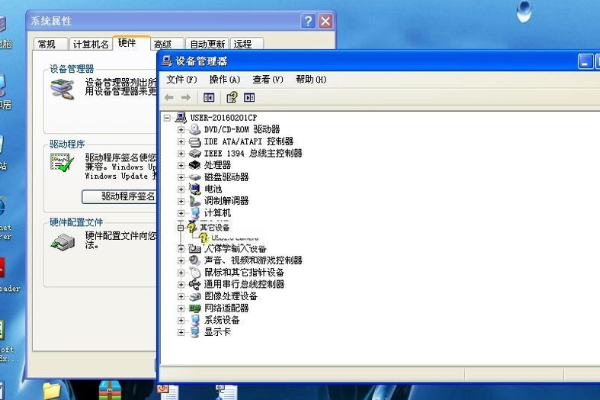
Task: Click the Forward arrow in Device Manager toolbar
Action: tap(185, 97)
